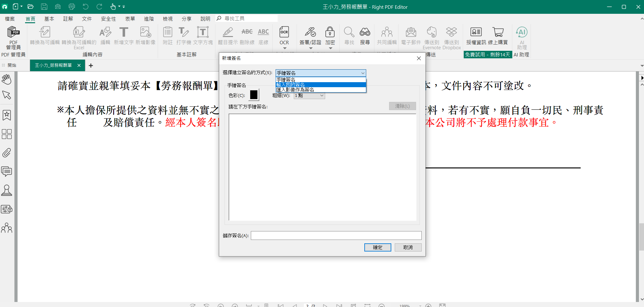Image resolution: width=644 pixels, height=307 pixels.
Task: Select the hand pan tool in sidebar
Action: coord(7,79)
